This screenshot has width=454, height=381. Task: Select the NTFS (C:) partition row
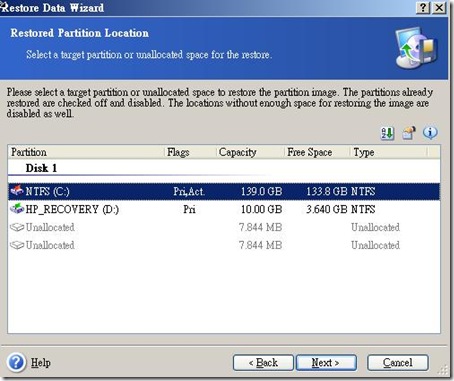click(224, 191)
